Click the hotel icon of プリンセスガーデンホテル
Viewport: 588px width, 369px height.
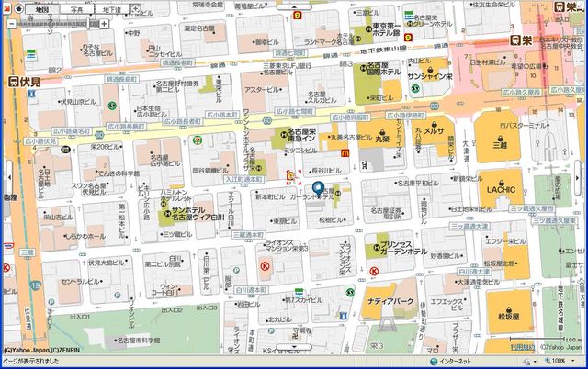pos(376,247)
